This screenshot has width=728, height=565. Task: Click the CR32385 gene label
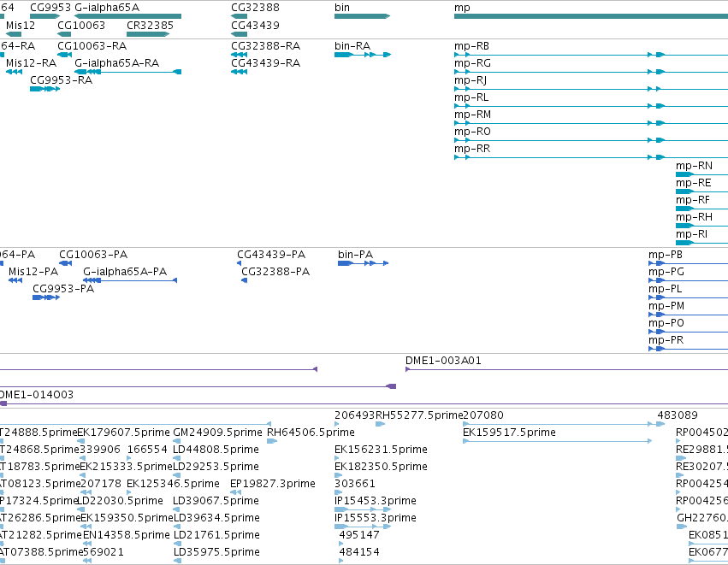150,26
